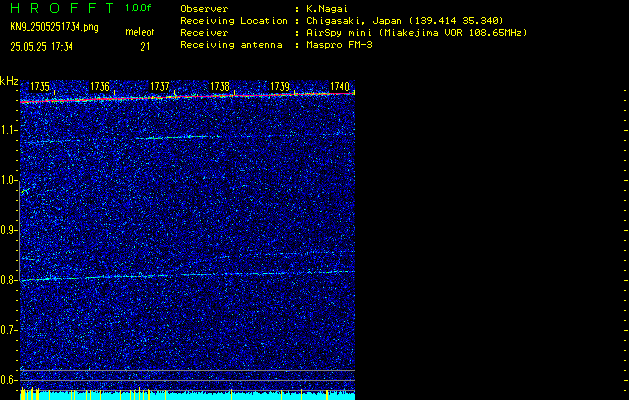Viewport: 629px width, 400px height.
Task: Click the 1736 time marker
Action: (99, 86)
